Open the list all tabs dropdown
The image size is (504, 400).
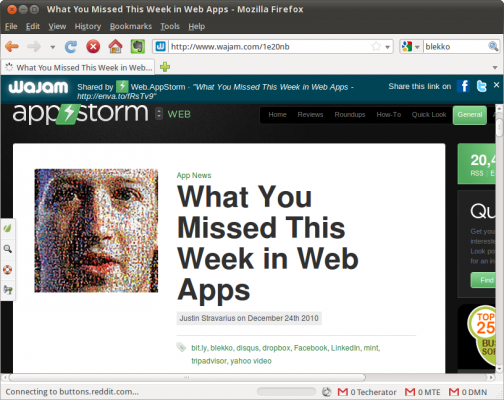[495, 68]
